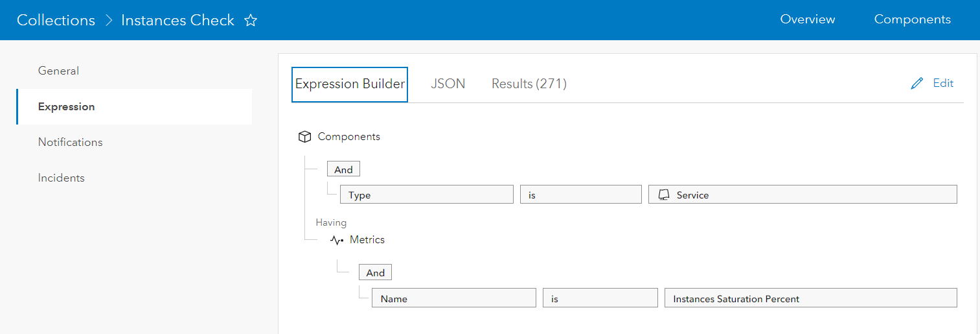This screenshot has height=334, width=980.
Task: Open the Incidents section
Action: click(61, 178)
